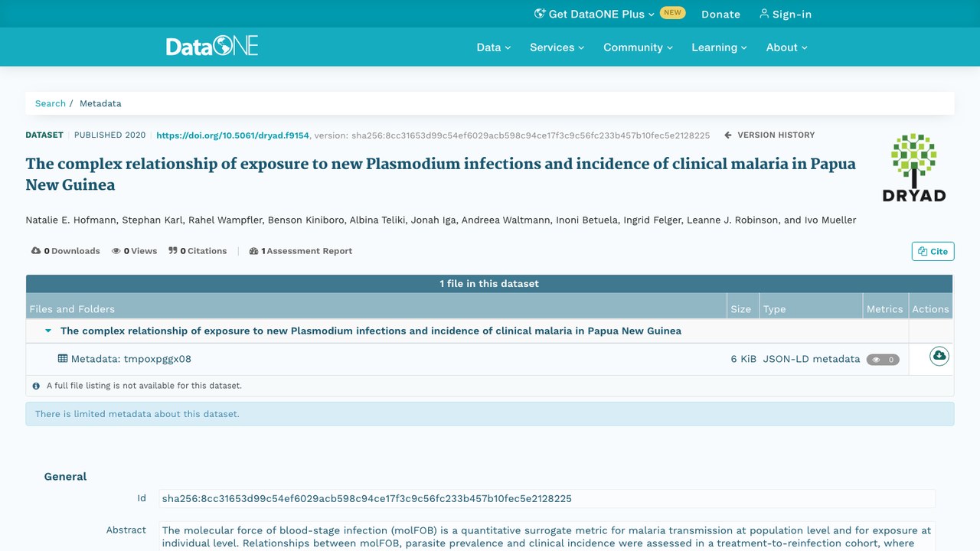Click the views eye icon in the stats row
The image size is (980, 551).
pos(116,251)
